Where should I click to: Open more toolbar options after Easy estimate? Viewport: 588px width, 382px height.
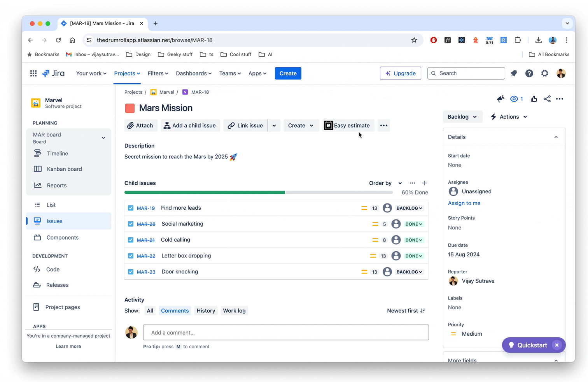pos(384,125)
